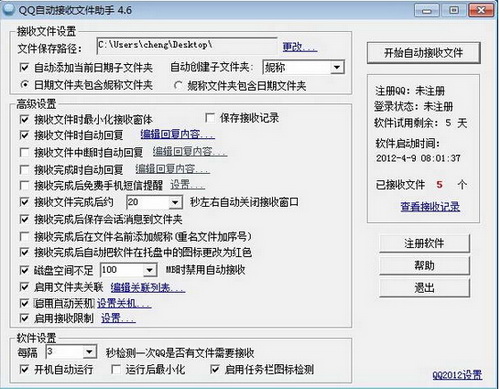
Task: Click the file save path field
Action: tap(187, 46)
